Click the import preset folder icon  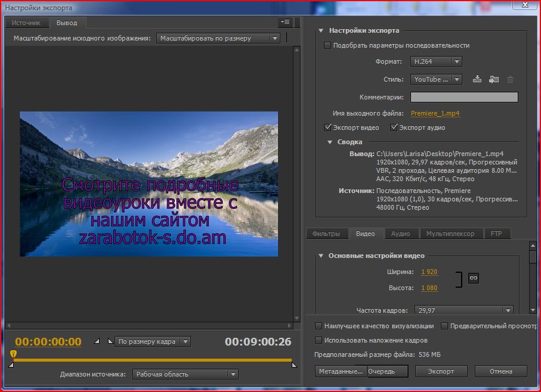point(493,79)
